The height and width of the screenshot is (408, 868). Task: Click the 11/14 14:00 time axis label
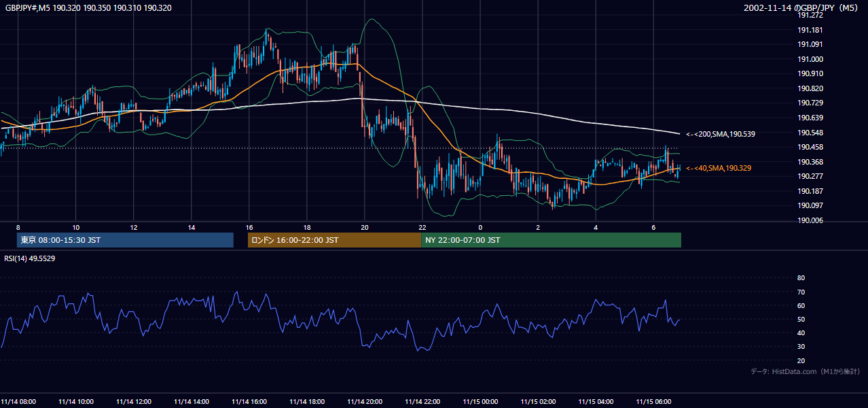(x=192, y=401)
